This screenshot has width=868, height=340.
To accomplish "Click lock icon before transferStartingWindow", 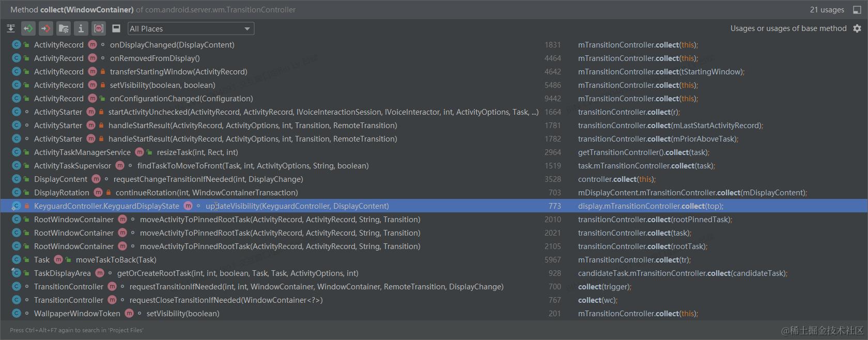I will click(x=103, y=71).
